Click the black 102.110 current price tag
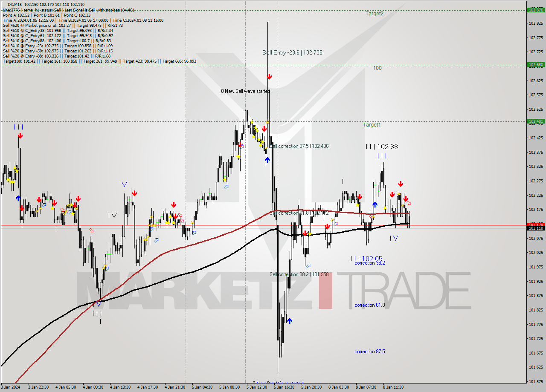Viewport: 546px width, 392px height. coord(535,228)
